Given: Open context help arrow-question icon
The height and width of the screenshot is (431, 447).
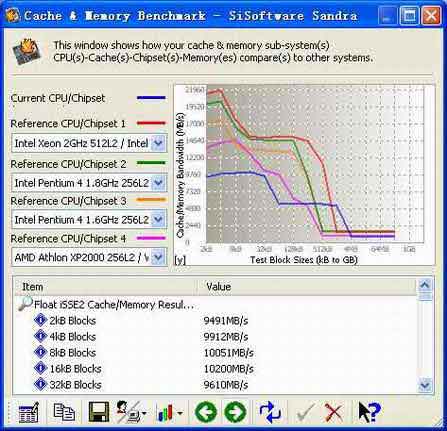Looking at the screenshot, I should [369, 412].
